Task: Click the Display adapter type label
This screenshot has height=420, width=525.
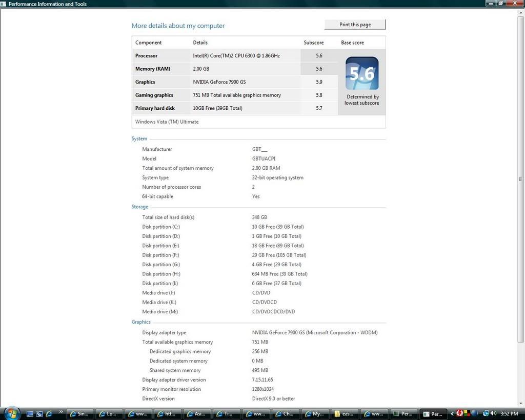Action: pyautogui.click(x=164, y=333)
